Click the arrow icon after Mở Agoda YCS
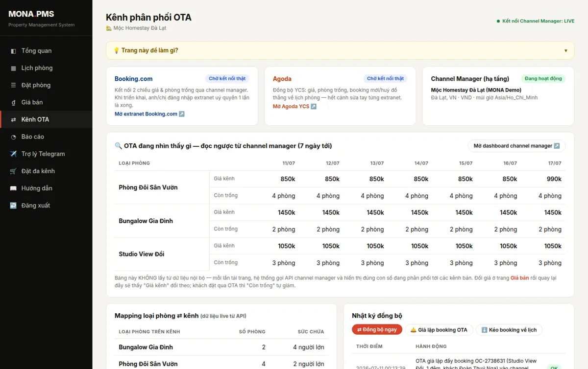The height and width of the screenshot is (369, 588). tap(314, 107)
